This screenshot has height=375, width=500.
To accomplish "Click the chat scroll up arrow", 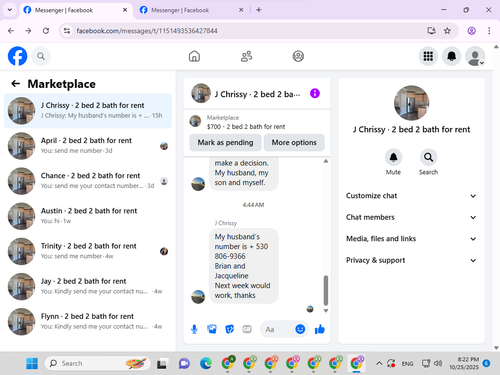I will pyautogui.click(x=326, y=161).
